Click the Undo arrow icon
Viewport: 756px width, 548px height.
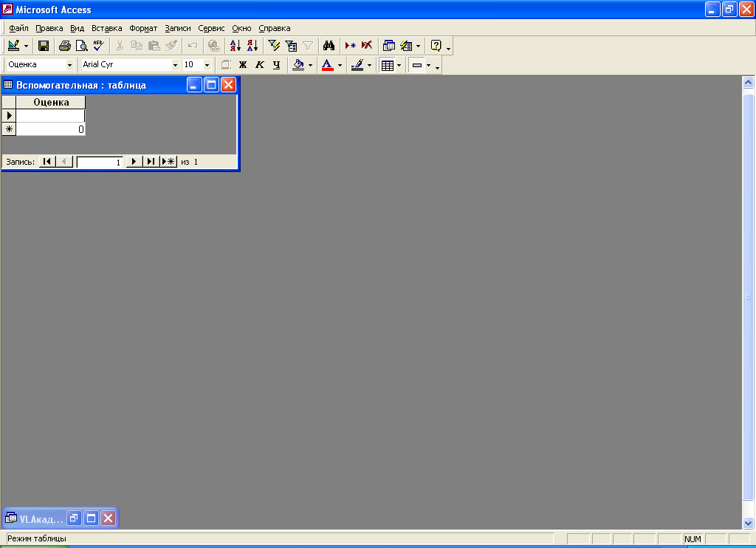tap(193, 46)
